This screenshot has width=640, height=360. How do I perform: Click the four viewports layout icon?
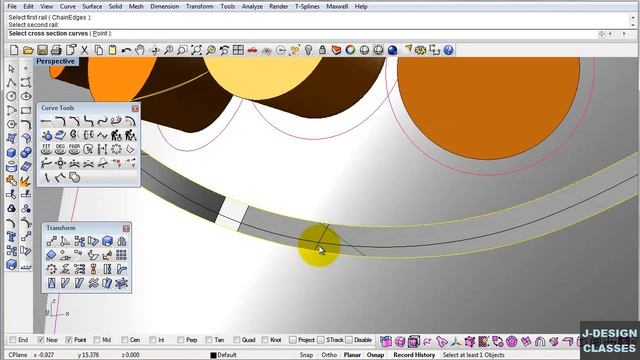[x=238, y=50]
